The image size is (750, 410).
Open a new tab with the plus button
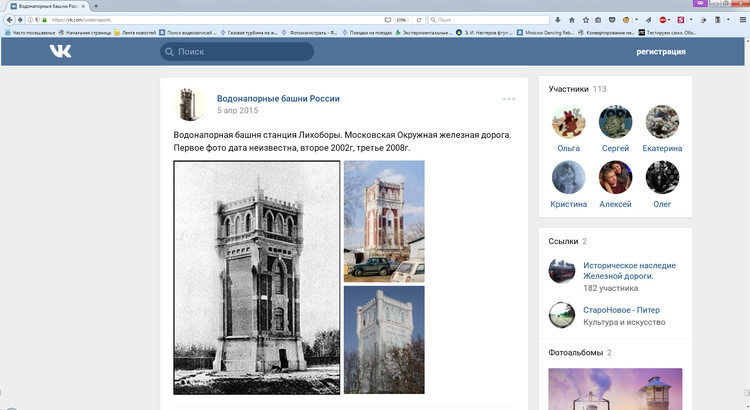pos(96,6)
